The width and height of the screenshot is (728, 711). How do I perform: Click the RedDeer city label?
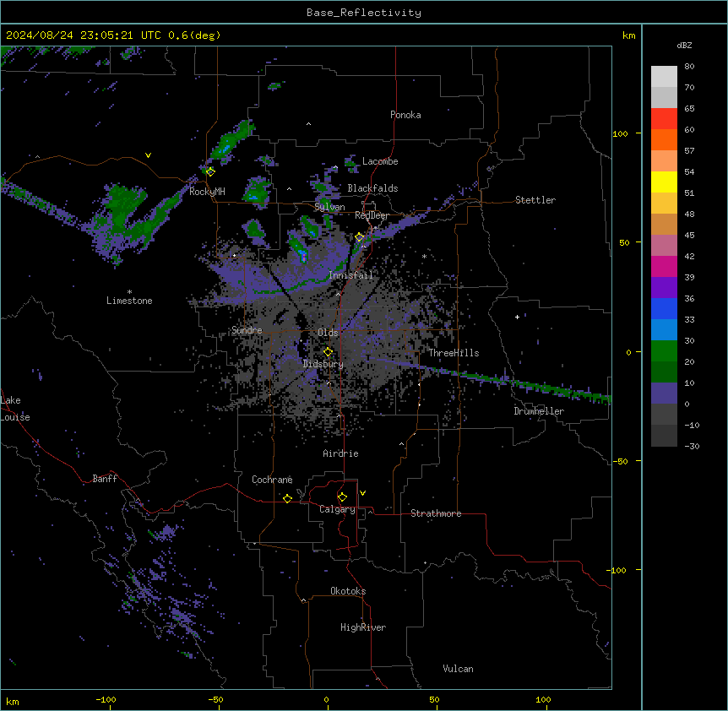(x=372, y=215)
